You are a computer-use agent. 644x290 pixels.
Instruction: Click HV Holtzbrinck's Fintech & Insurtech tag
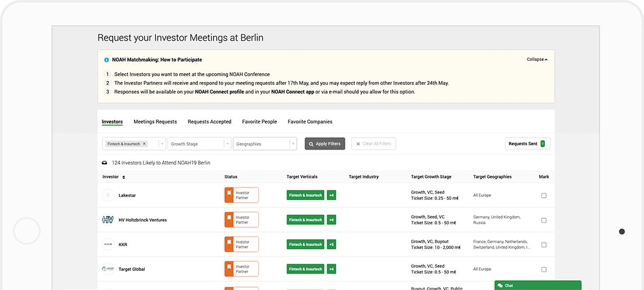pyautogui.click(x=306, y=220)
